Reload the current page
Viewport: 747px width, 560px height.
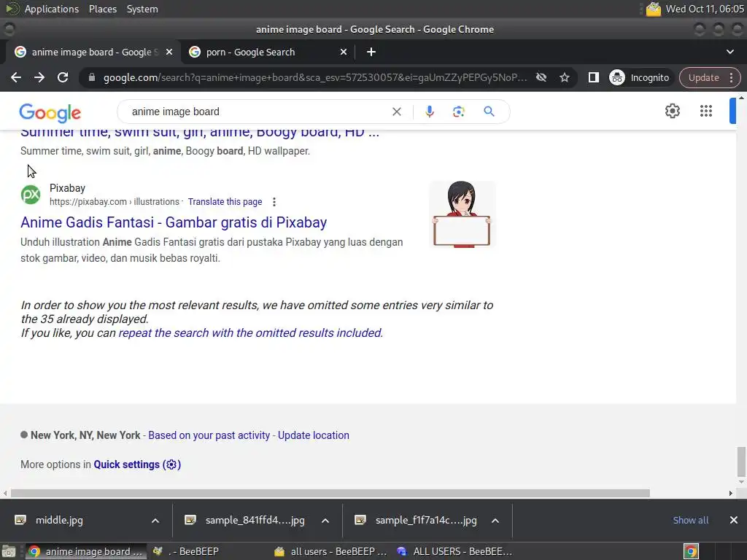tap(63, 77)
